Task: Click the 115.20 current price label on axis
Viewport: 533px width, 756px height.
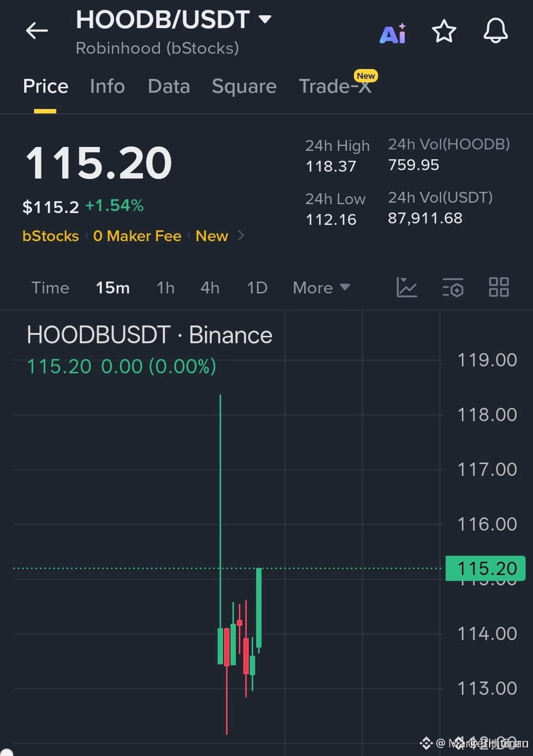Action: coord(486,569)
